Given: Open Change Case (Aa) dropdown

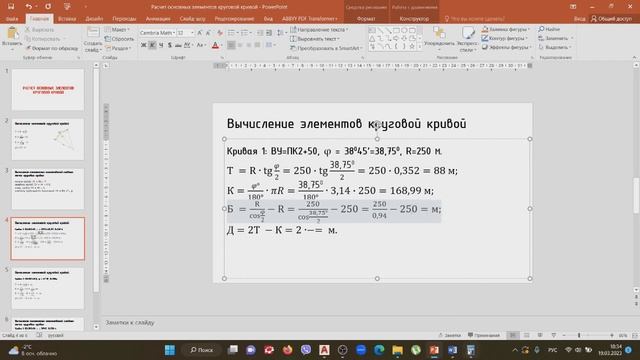Looking at the screenshot, I should pyautogui.click(x=200, y=45).
